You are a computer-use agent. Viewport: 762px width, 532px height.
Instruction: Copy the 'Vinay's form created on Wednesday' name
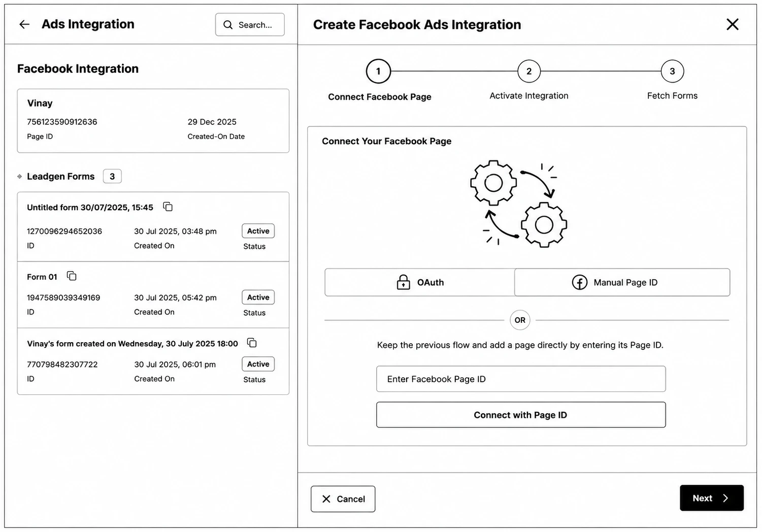click(252, 343)
